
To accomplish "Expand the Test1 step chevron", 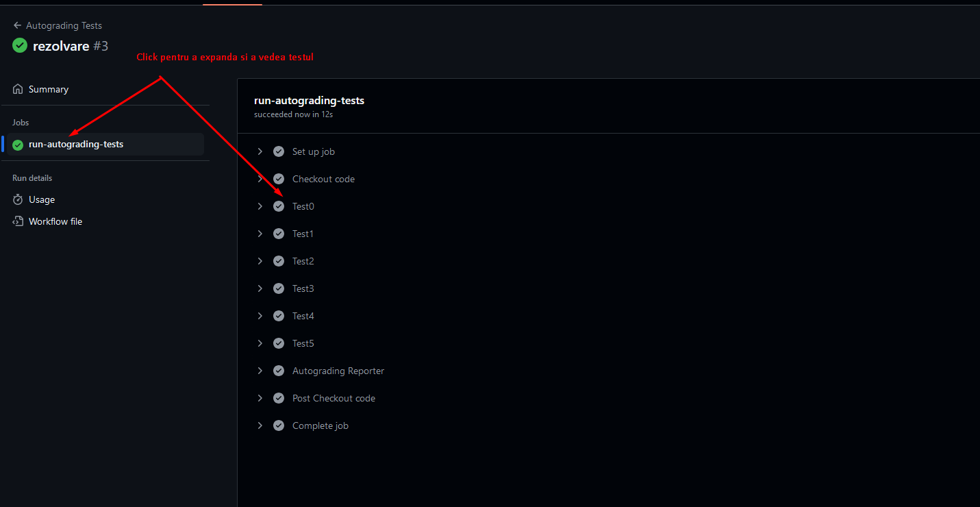I will pyautogui.click(x=260, y=234).
